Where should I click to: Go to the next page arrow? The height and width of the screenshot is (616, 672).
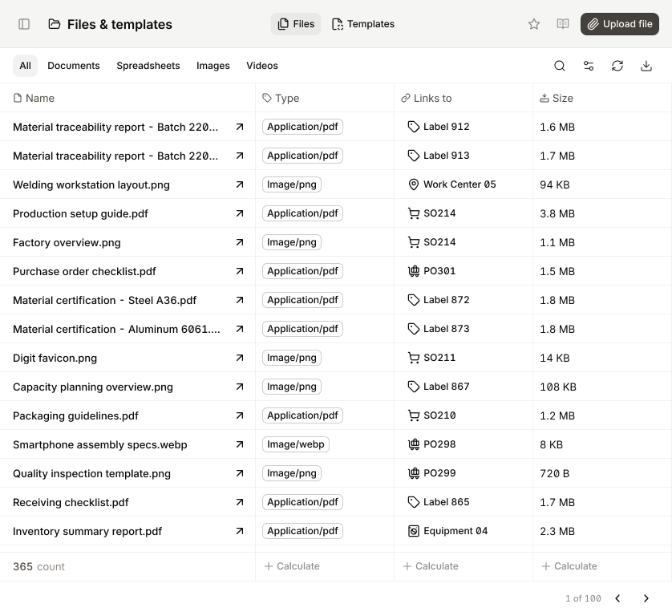point(646,598)
